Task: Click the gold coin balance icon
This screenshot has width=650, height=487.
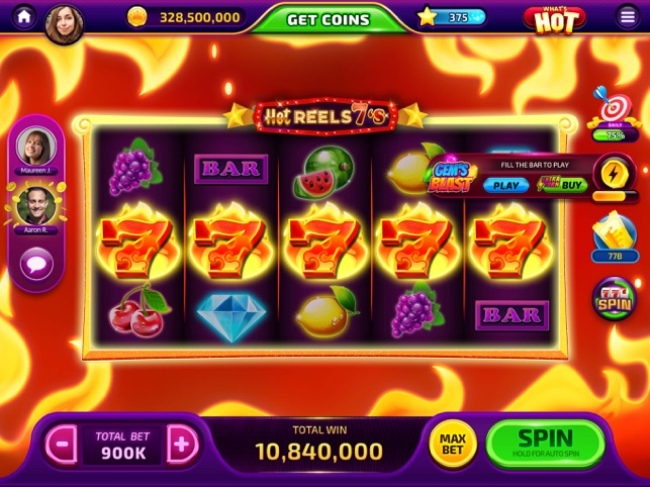Action: [x=137, y=17]
